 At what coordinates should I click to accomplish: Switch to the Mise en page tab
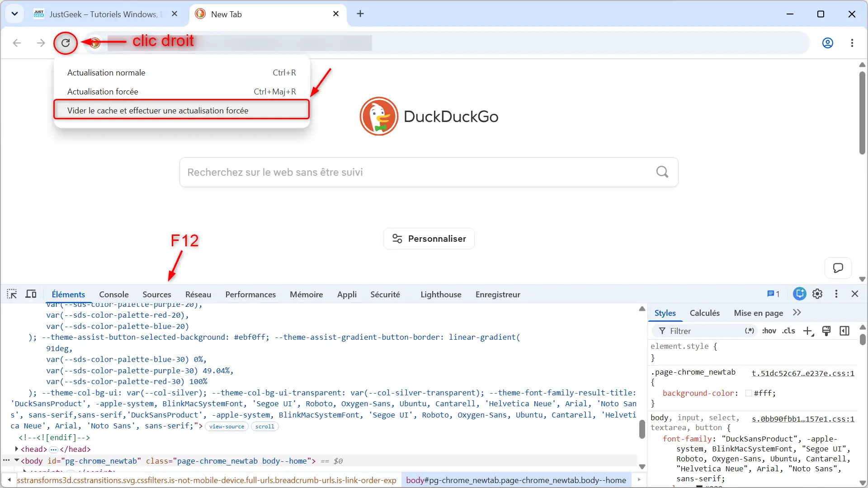(x=759, y=313)
